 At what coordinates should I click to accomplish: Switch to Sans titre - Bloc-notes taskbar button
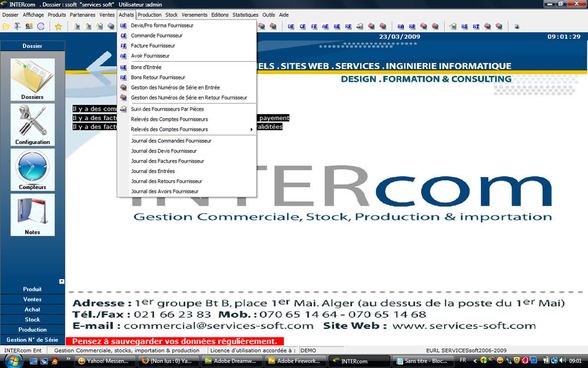coord(423,362)
